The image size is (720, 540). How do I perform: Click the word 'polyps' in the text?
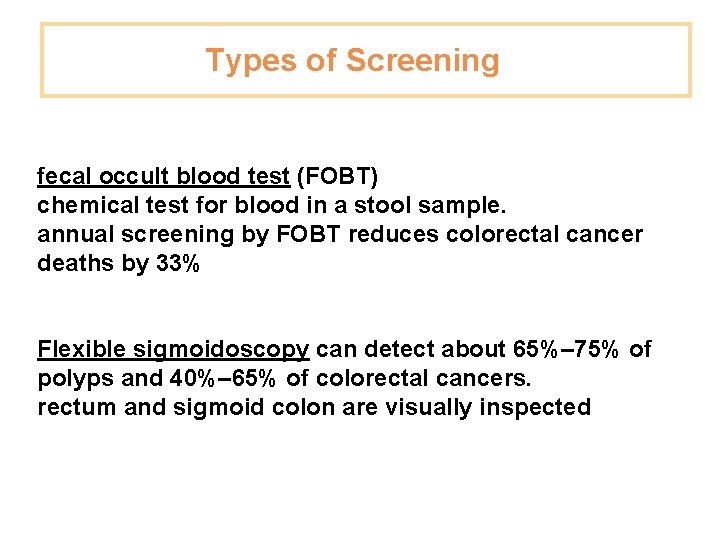[x=71, y=378]
